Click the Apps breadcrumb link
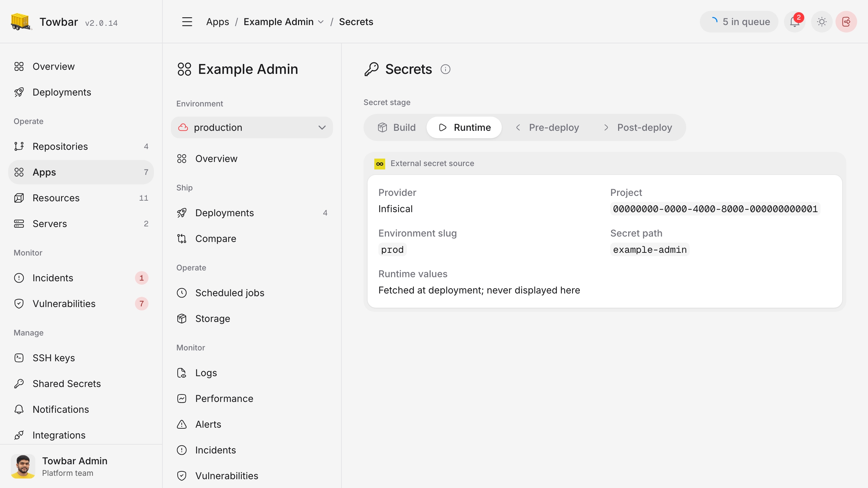The height and width of the screenshot is (488, 868). (218, 22)
